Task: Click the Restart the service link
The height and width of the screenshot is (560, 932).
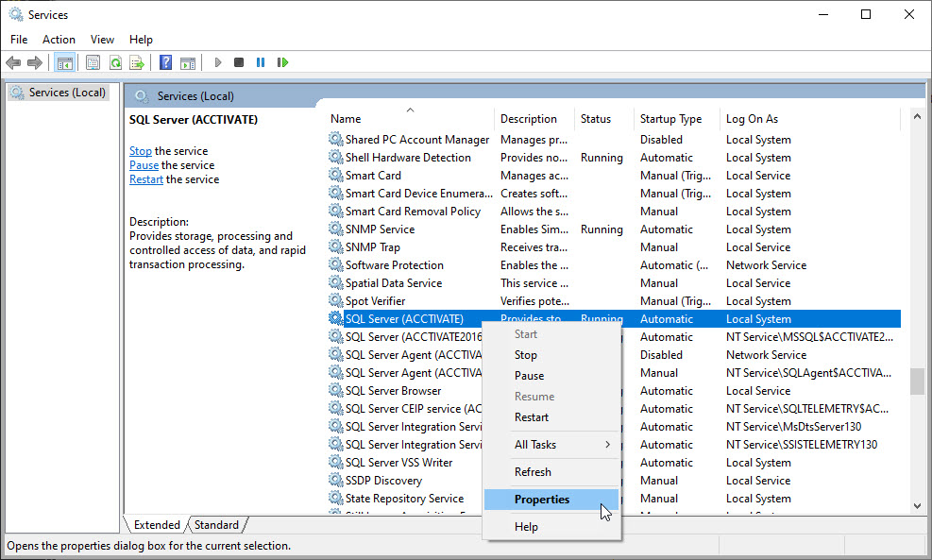Action: click(x=145, y=178)
